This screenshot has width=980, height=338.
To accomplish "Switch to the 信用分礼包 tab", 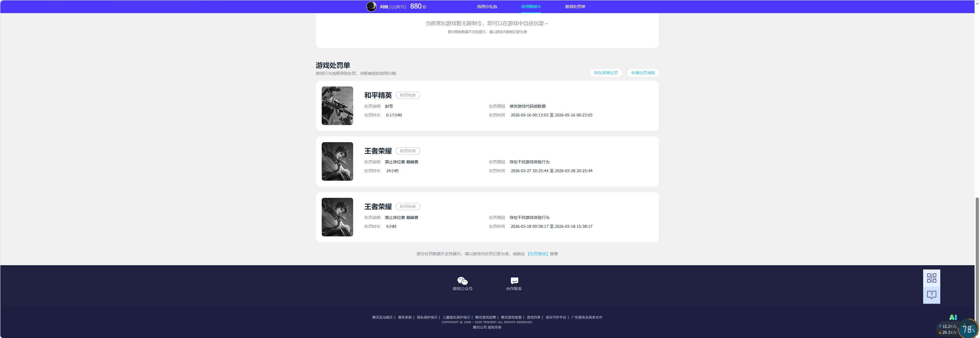I will [x=487, y=7].
